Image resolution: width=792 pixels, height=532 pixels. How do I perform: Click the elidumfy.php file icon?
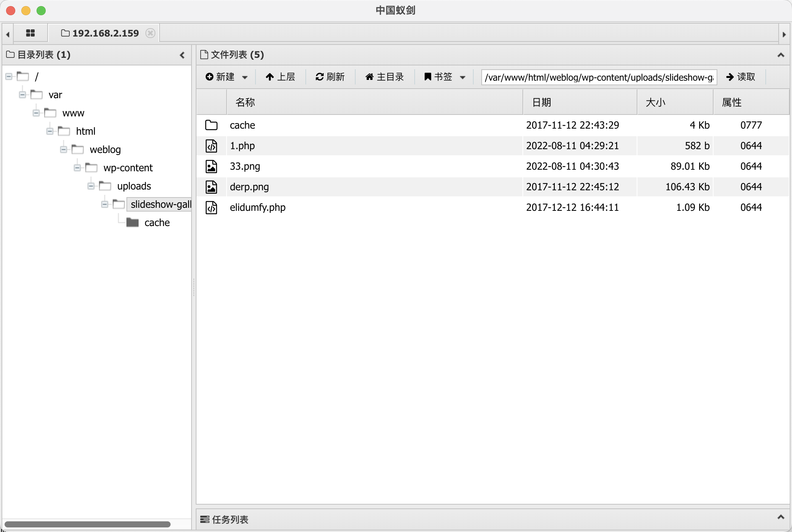coord(211,207)
